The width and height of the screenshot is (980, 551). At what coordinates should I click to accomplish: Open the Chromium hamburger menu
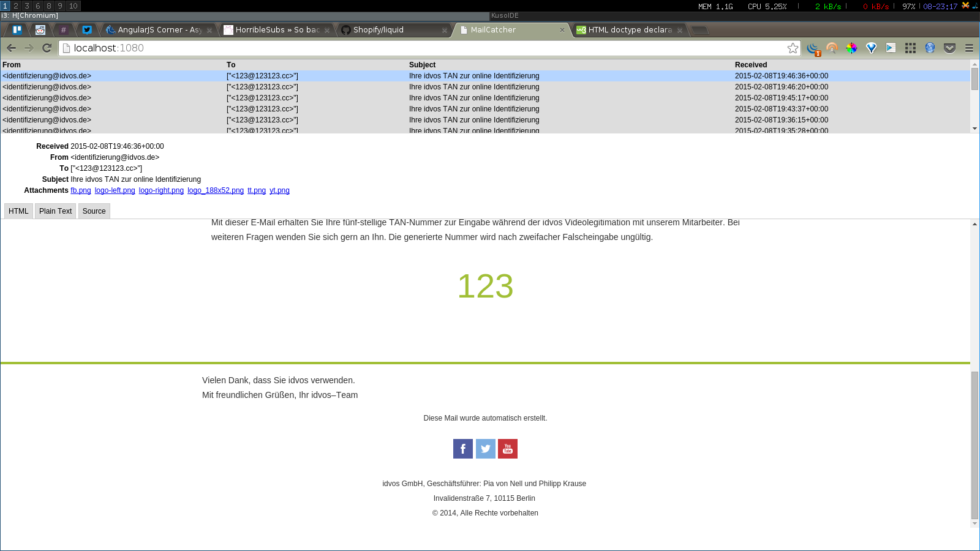pos(969,48)
